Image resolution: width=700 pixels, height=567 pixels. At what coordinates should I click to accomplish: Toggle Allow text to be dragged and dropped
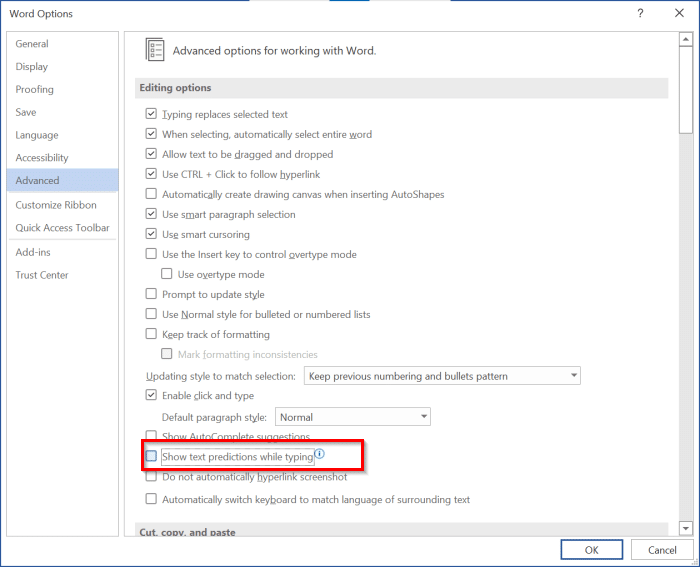[x=151, y=154]
